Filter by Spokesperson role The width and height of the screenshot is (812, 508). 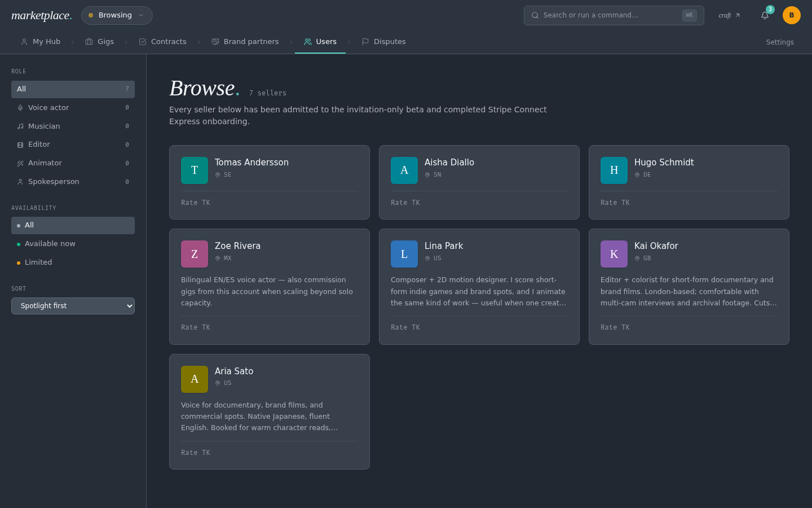point(73,182)
